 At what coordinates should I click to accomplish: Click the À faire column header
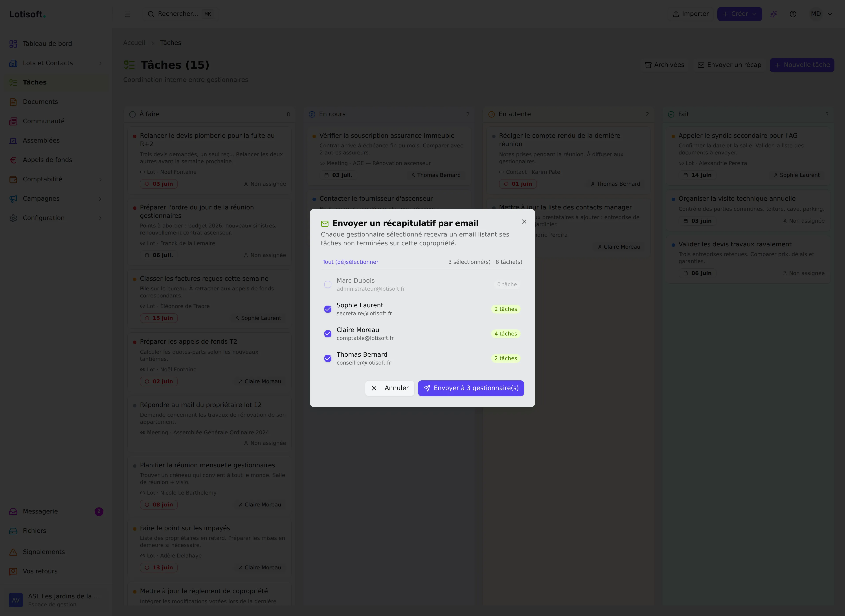pyautogui.click(x=209, y=114)
